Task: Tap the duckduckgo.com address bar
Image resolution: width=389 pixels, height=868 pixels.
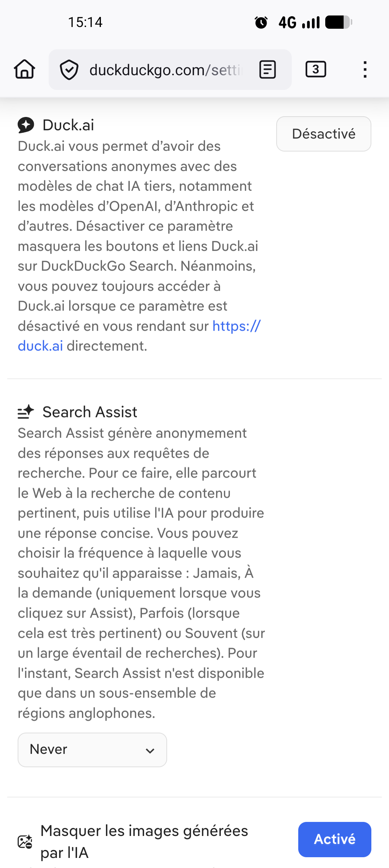Action: (166, 70)
